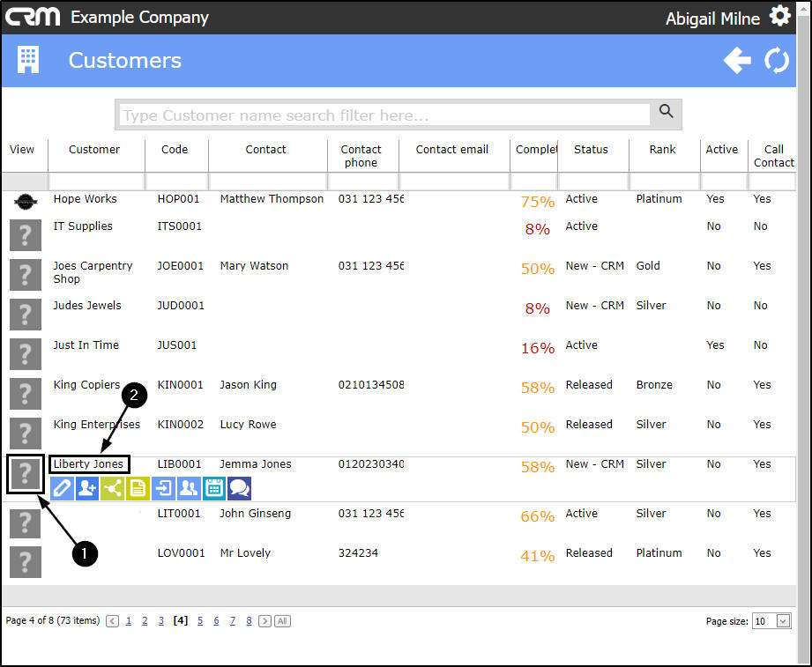Open the calendar icon for Liberty Jones
This screenshot has height=667, width=812.
point(214,488)
